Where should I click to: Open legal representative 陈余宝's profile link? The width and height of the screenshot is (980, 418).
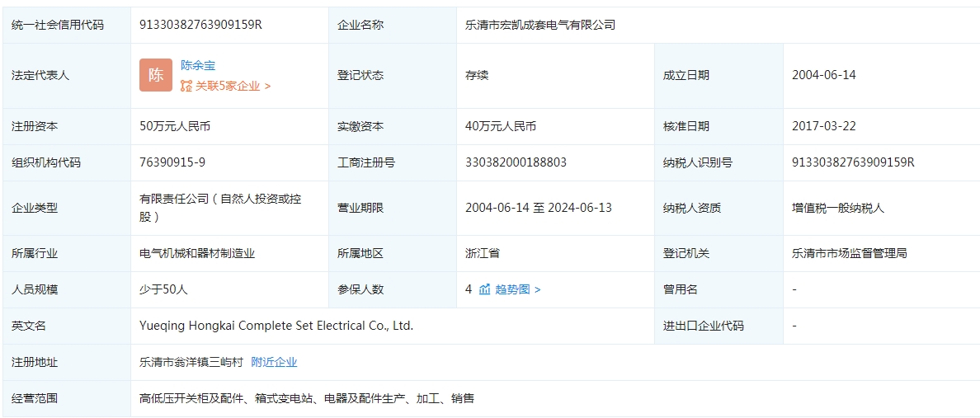(x=198, y=65)
